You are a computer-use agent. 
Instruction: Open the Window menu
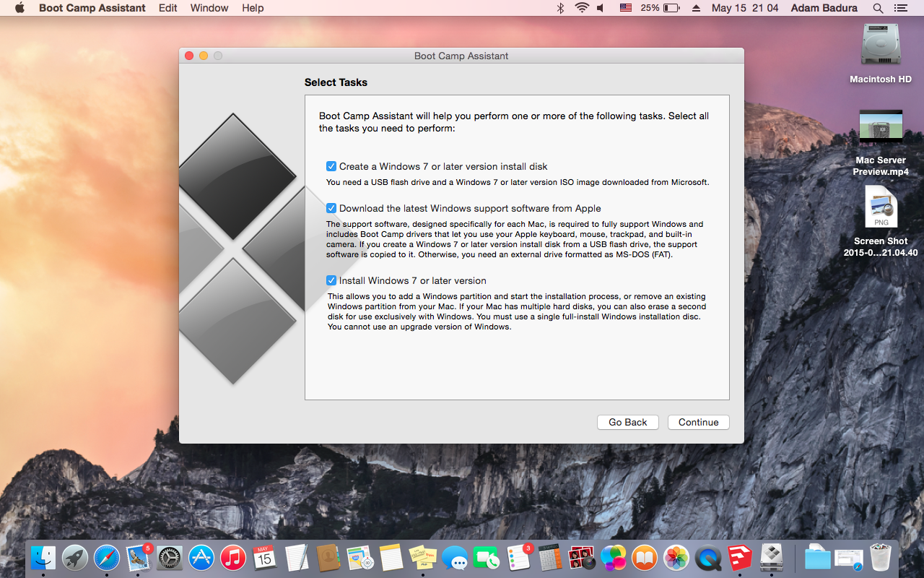209,8
